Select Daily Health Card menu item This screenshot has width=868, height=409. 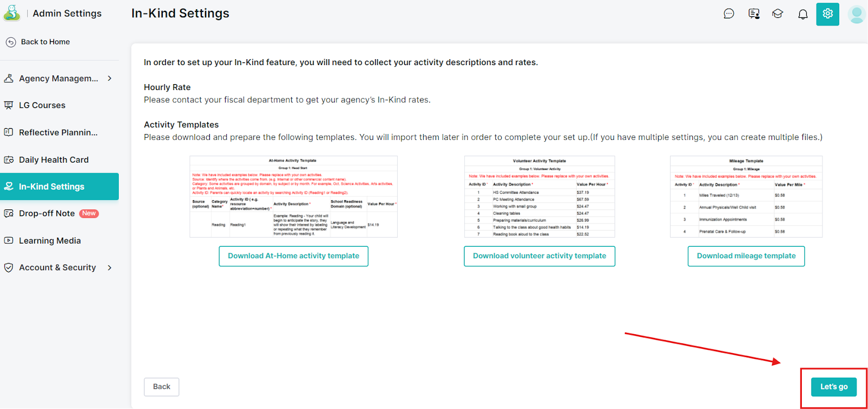pyautogui.click(x=54, y=159)
